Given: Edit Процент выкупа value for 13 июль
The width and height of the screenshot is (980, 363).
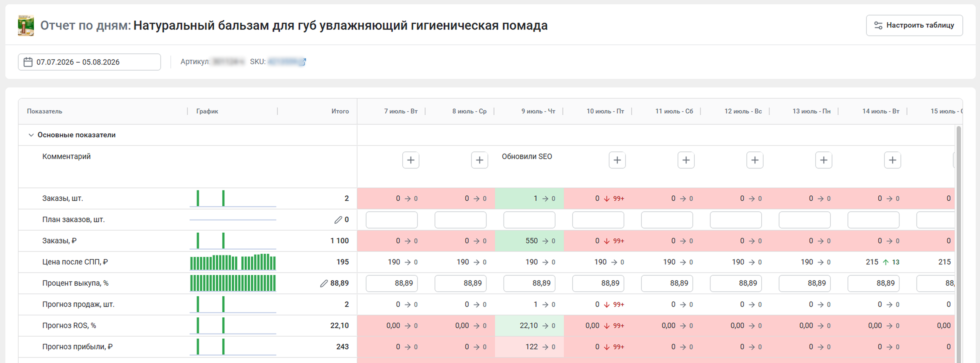Looking at the screenshot, I should tap(804, 284).
